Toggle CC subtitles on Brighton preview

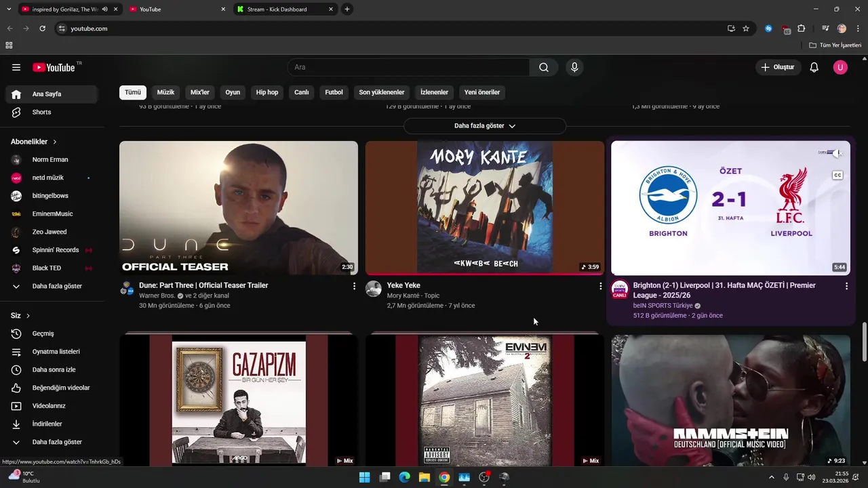click(x=837, y=176)
